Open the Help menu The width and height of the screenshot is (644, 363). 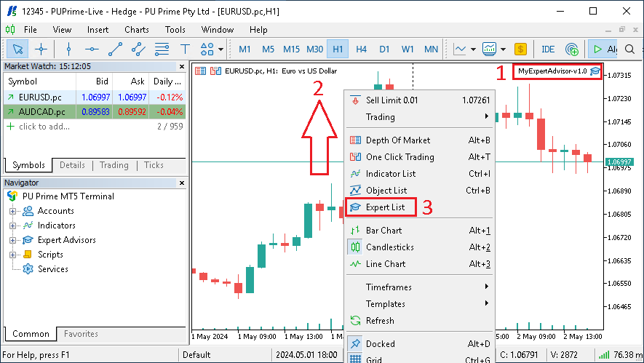258,30
